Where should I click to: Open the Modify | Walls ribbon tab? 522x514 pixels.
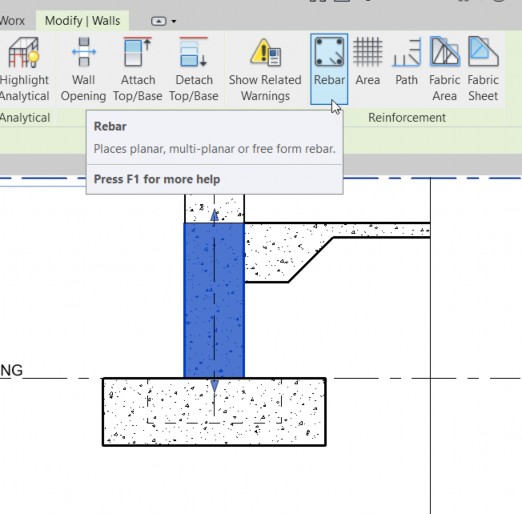tap(82, 21)
